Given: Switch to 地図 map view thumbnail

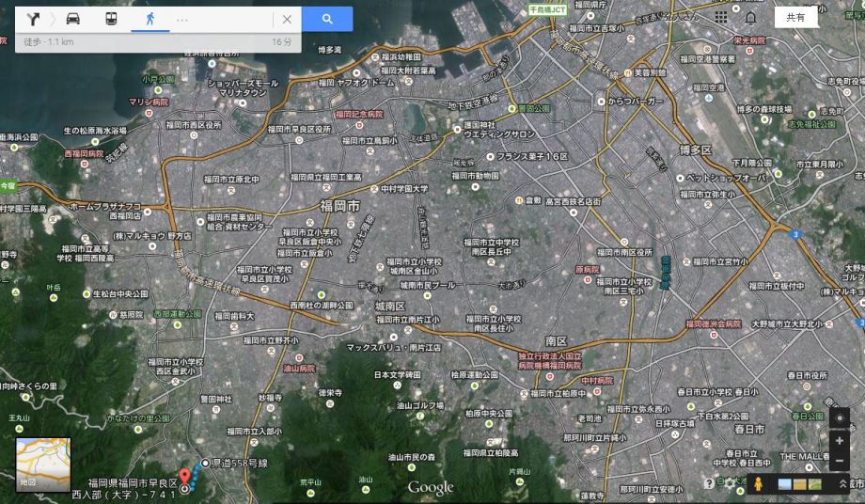Looking at the screenshot, I should [43, 465].
